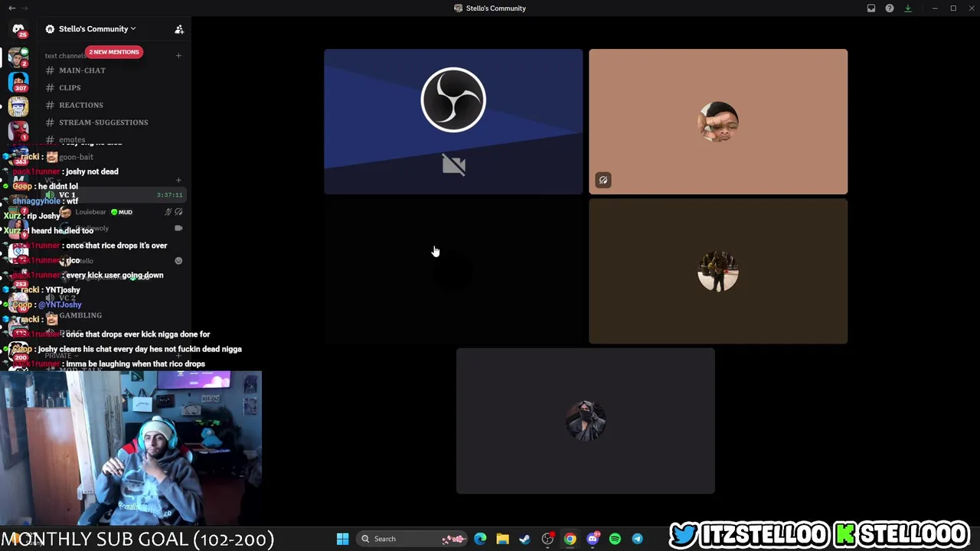The height and width of the screenshot is (551, 980).
Task: Open Microsoft Edge from taskbar
Action: (x=480, y=539)
